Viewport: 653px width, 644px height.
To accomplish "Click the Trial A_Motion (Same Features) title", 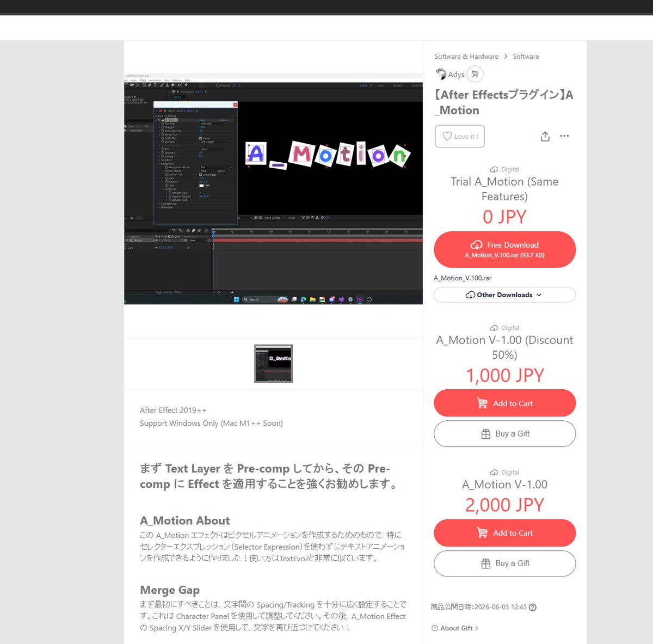I will [x=504, y=189].
